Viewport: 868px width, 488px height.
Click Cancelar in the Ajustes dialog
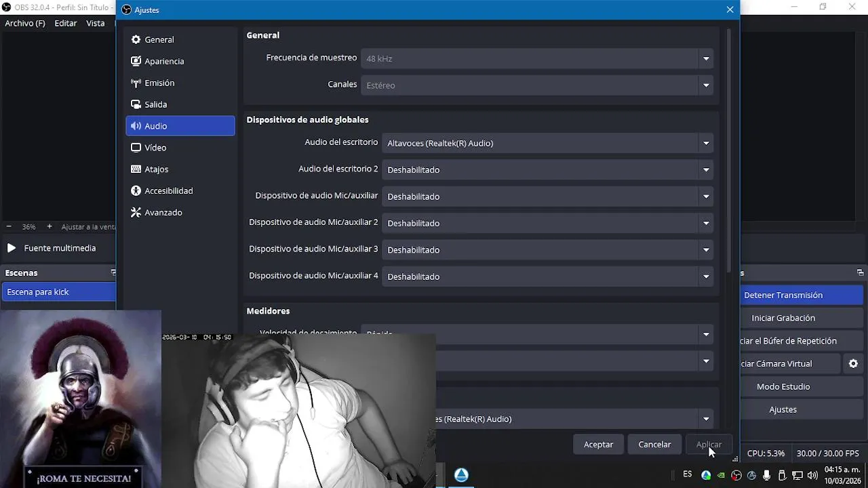pos(654,445)
